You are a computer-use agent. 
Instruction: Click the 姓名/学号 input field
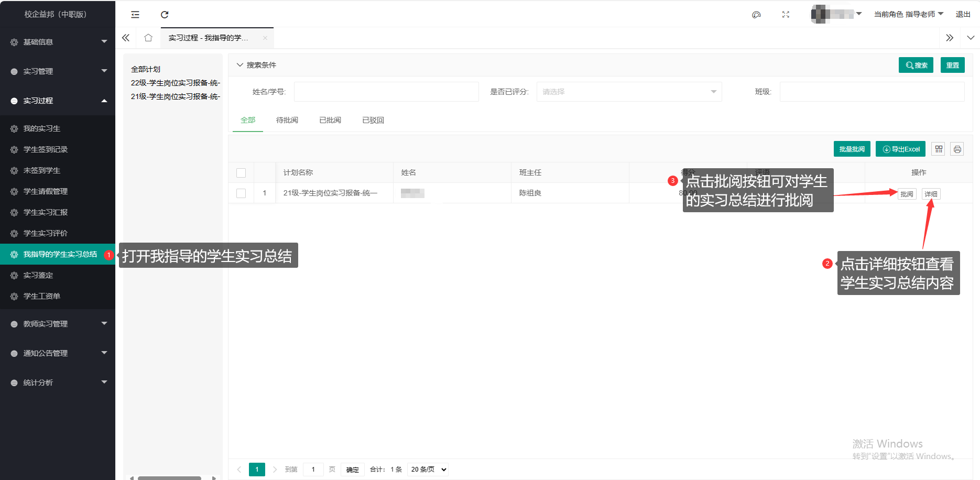coord(386,92)
